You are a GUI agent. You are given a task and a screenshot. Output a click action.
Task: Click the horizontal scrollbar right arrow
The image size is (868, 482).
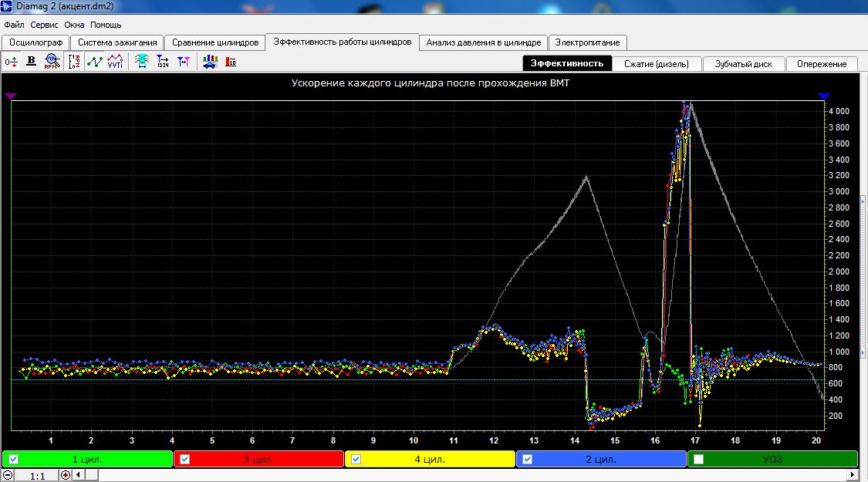point(853,475)
